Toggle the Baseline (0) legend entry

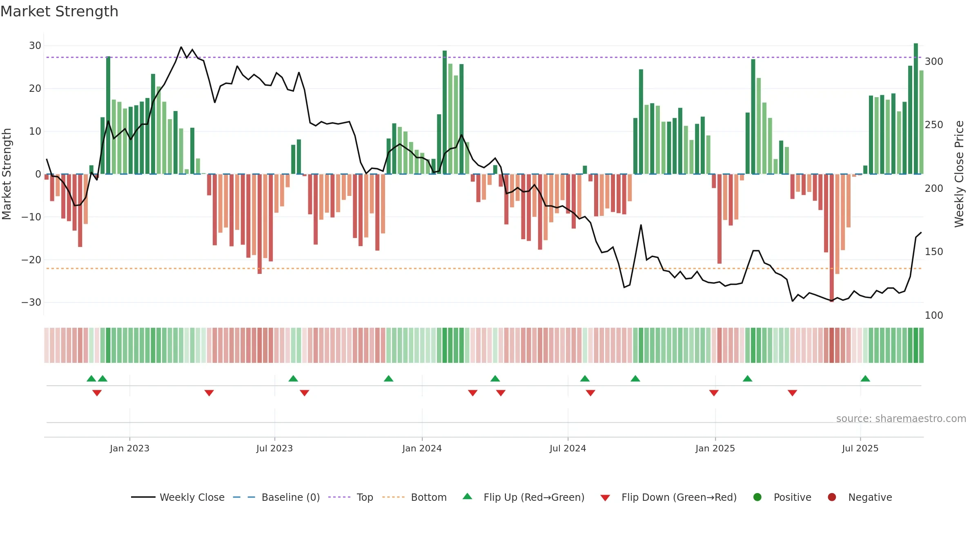click(276, 497)
